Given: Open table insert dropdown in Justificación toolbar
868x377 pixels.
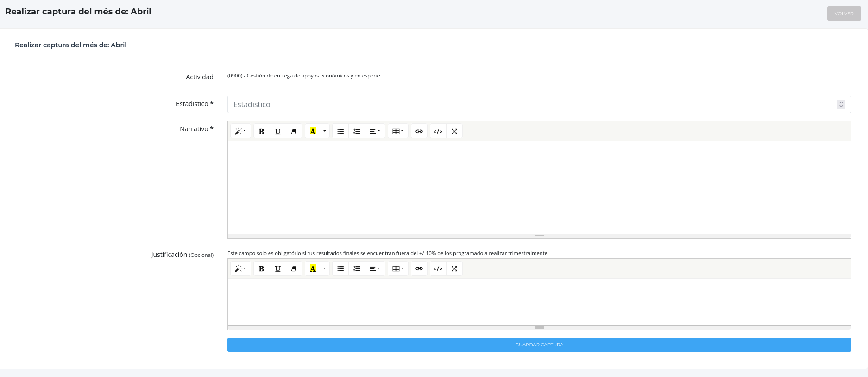Looking at the screenshot, I should 398,268.
